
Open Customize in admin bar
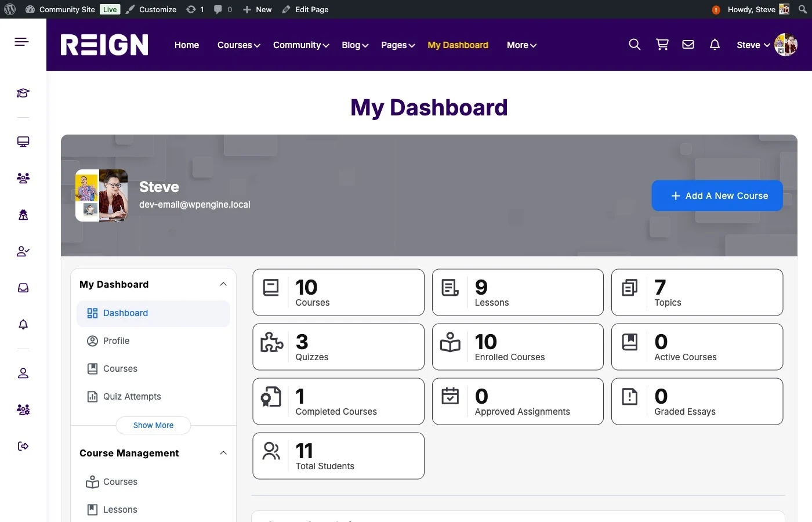[151, 9]
